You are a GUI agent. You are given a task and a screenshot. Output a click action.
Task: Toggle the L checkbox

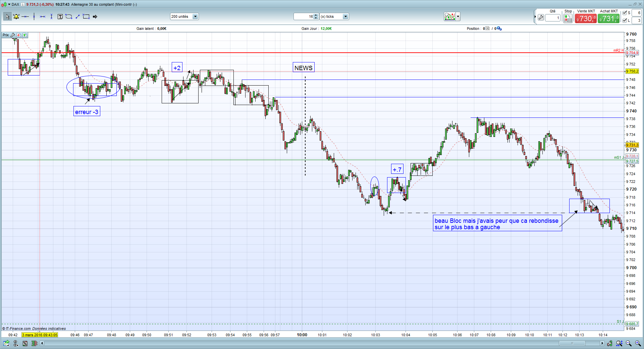tap(625, 20)
